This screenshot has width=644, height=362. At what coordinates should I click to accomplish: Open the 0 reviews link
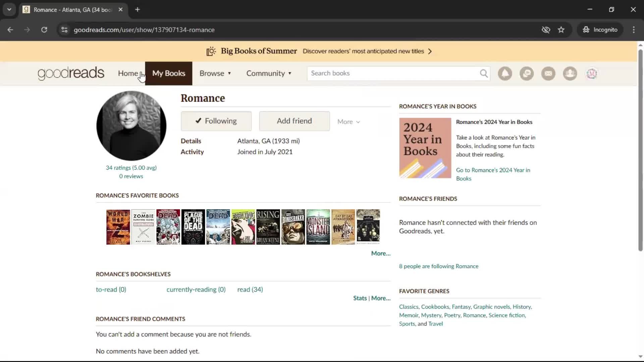tap(131, 176)
